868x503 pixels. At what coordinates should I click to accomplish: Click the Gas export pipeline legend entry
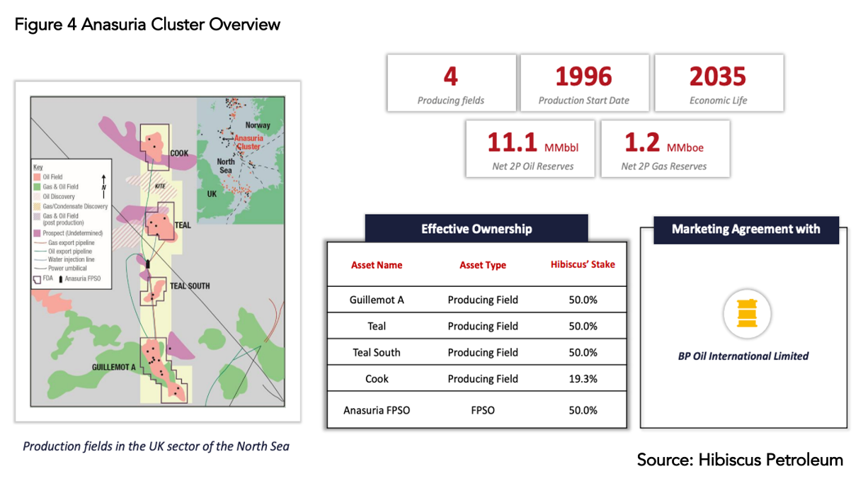tap(64, 243)
